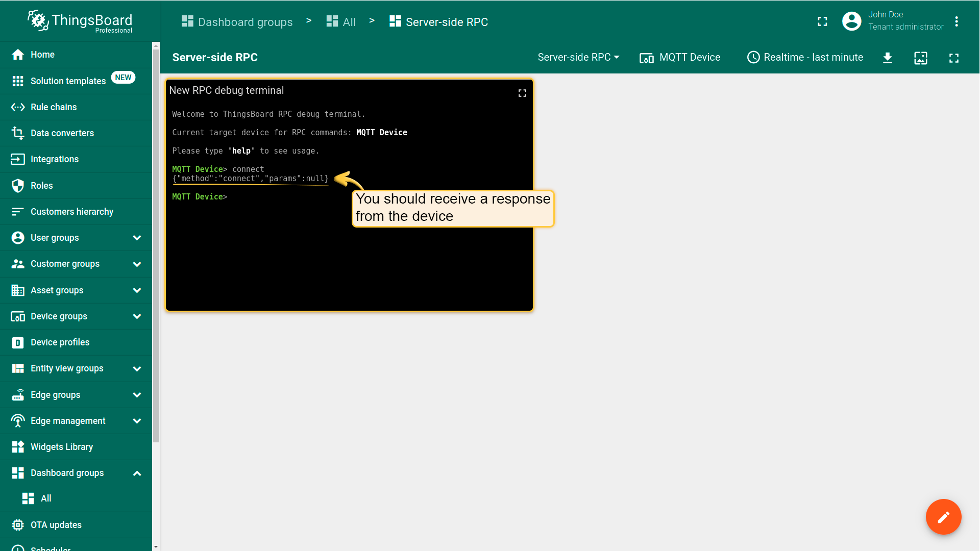Click the update dashboard image icon
The image size is (980, 551).
click(x=921, y=58)
